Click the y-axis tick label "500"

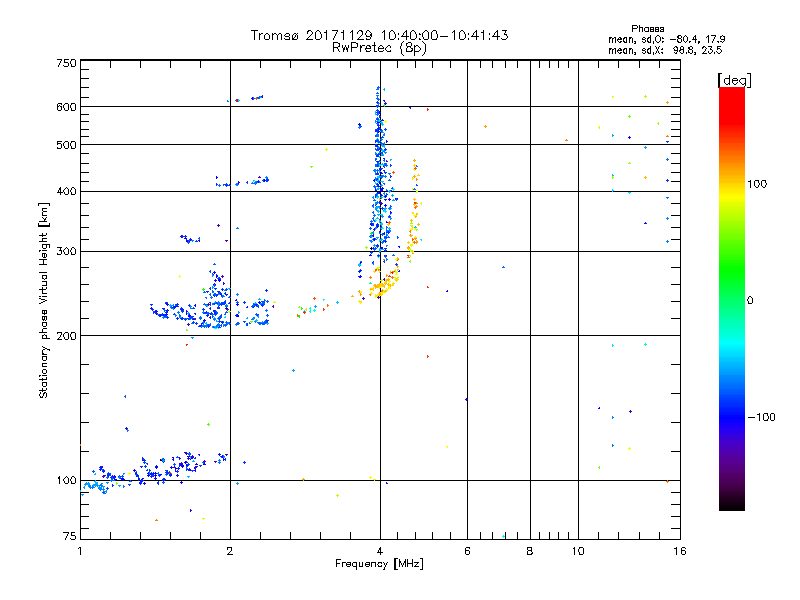pos(66,145)
